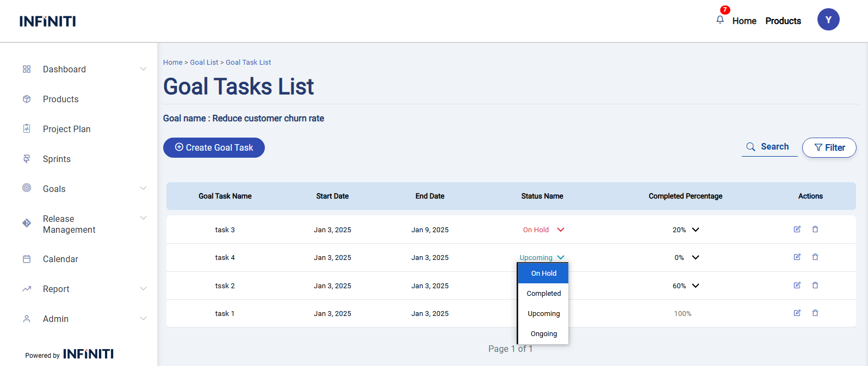Viewport: 868px width, 366px height.
Task: Open the Filter button
Action: coord(829,148)
